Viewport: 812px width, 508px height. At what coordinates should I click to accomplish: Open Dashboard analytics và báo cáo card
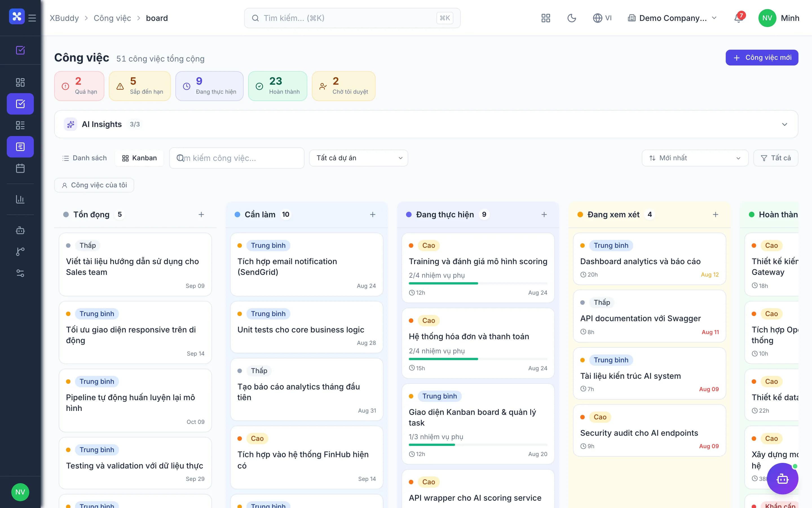click(649, 259)
